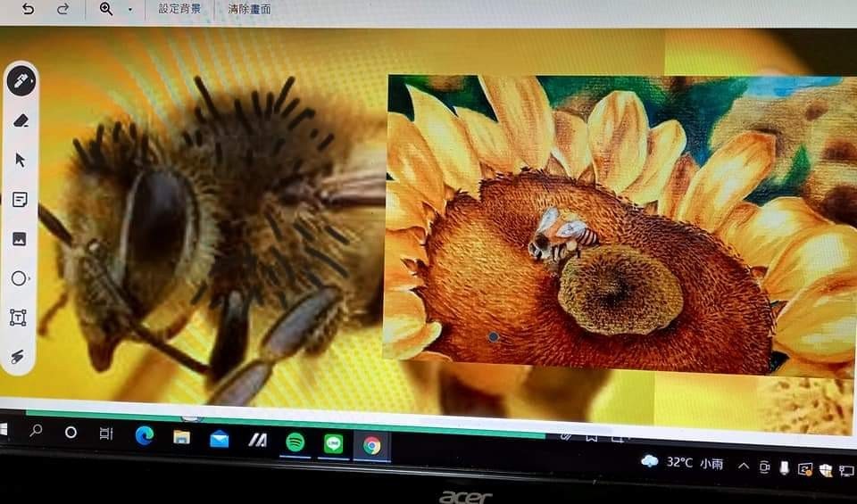Screen dimensions: 857x504
Task: Undo the last Jamboard action
Action: click(x=28, y=9)
